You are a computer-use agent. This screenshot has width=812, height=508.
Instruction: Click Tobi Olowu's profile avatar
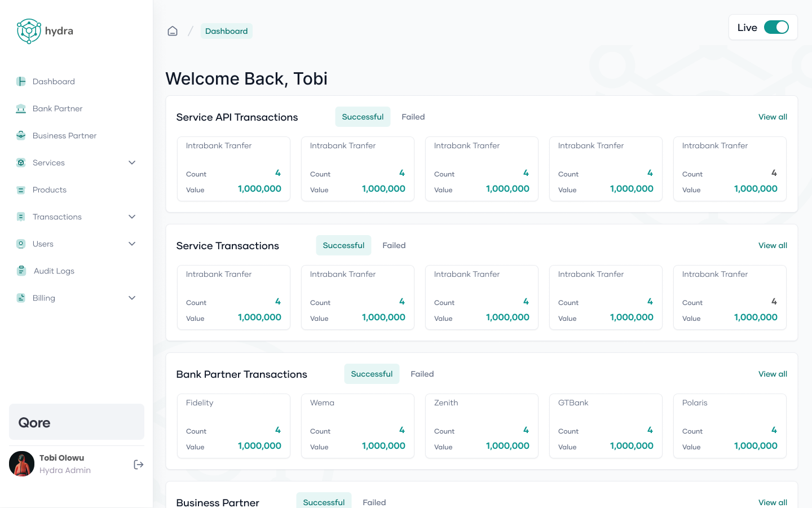coord(21,464)
